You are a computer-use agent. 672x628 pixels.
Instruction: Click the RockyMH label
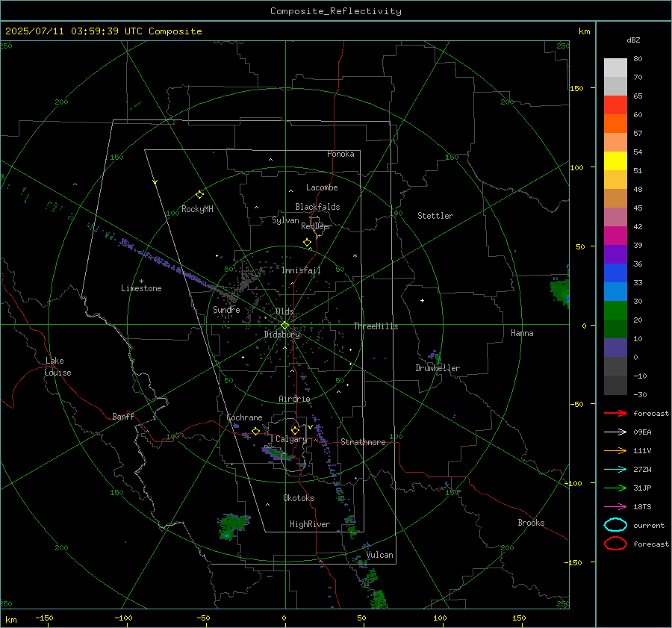[197, 209]
